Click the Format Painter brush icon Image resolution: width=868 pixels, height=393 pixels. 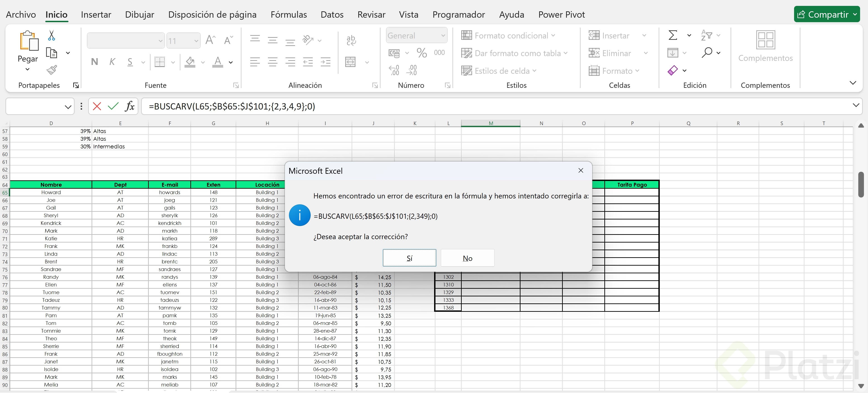(x=51, y=70)
